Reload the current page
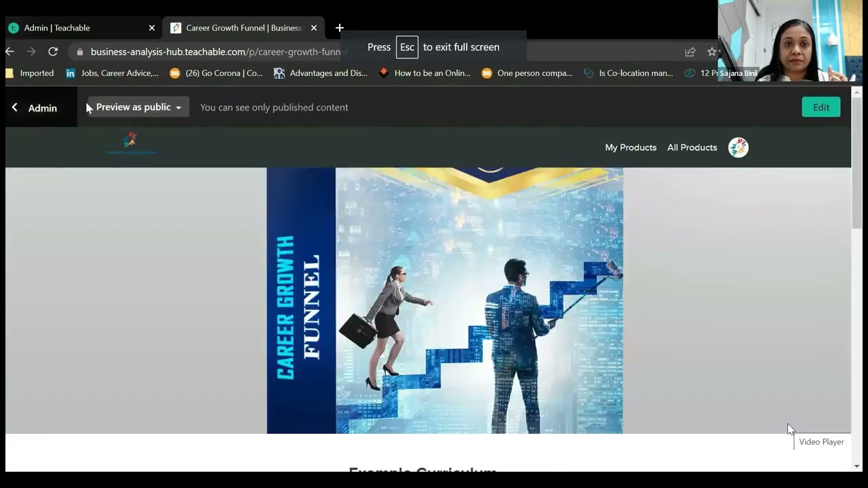Screen dimensions: 868x488 [x=53, y=52]
